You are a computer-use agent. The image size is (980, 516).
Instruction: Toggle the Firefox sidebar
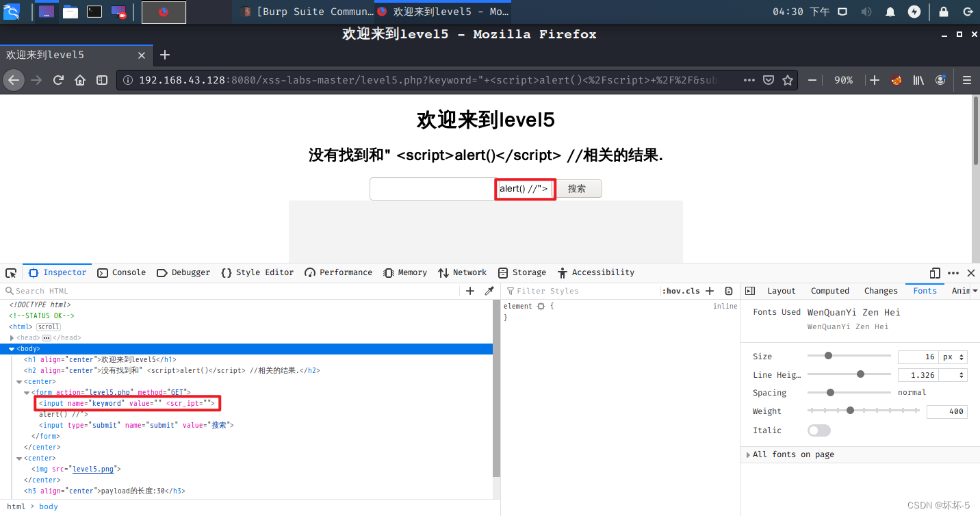102,80
